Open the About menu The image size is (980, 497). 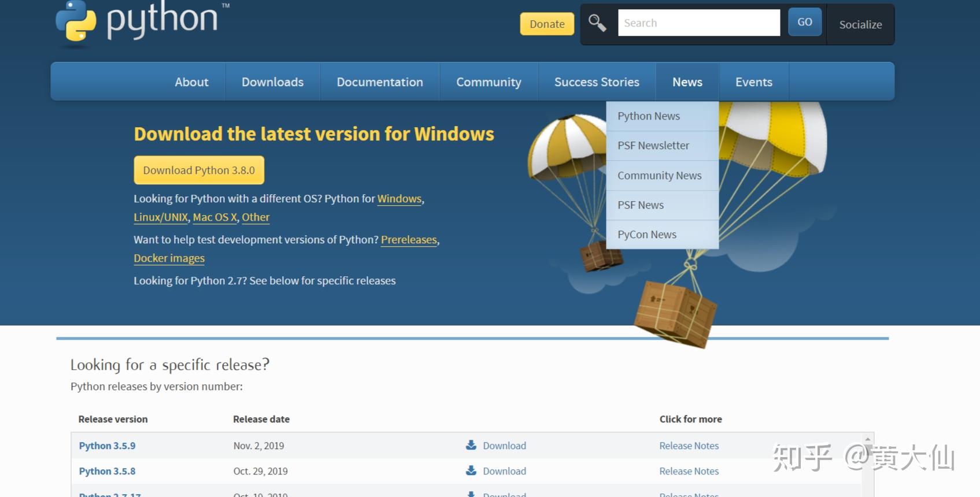coord(191,82)
